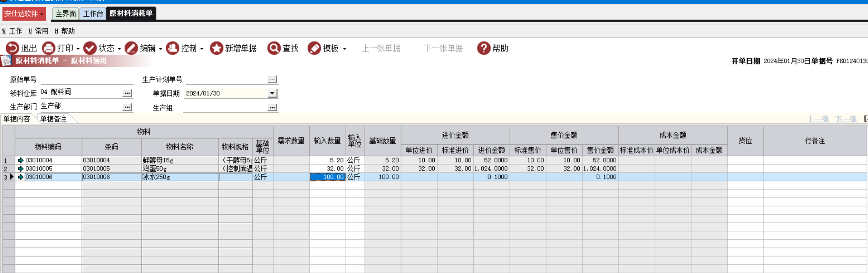Click the 新增单据 star icon
Image resolution: width=868 pixels, height=273 pixels.
coord(216,48)
